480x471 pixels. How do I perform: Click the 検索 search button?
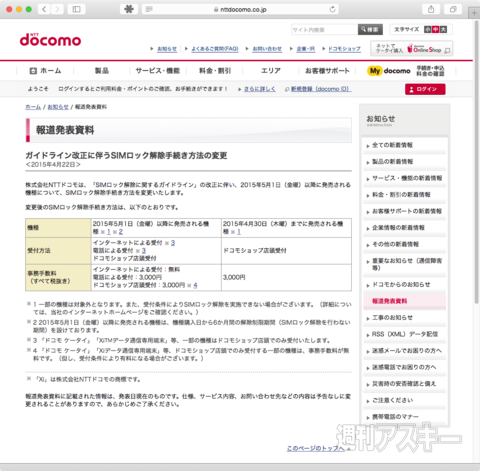point(370,30)
